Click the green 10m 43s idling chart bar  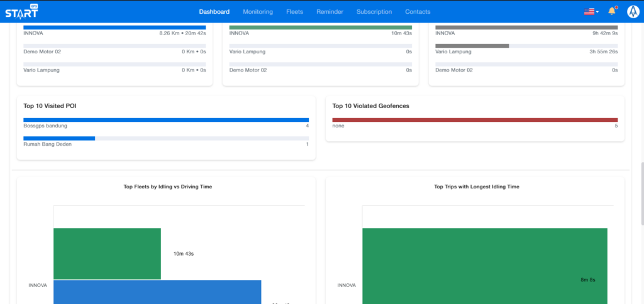pyautogui.click(x=107, y=254)
